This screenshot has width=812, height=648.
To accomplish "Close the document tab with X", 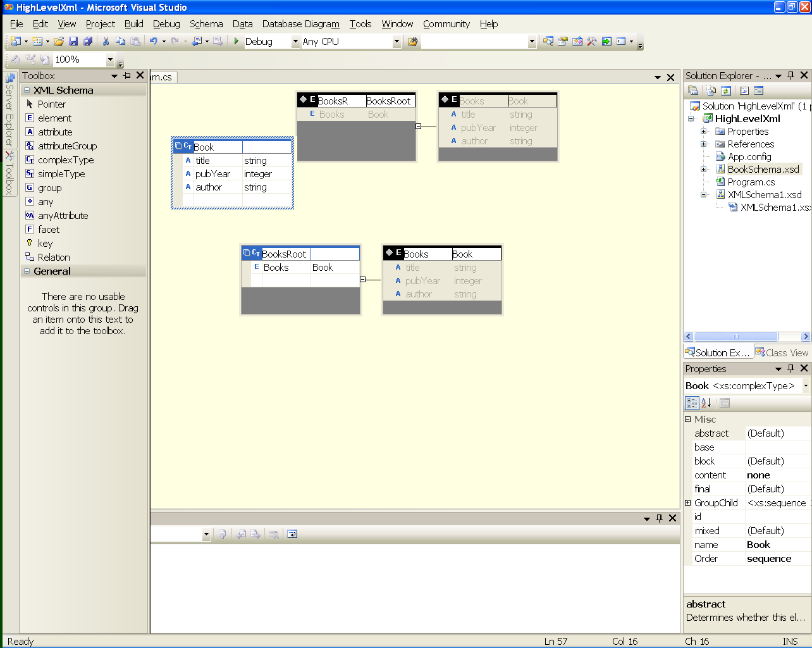I will (671, 77).
